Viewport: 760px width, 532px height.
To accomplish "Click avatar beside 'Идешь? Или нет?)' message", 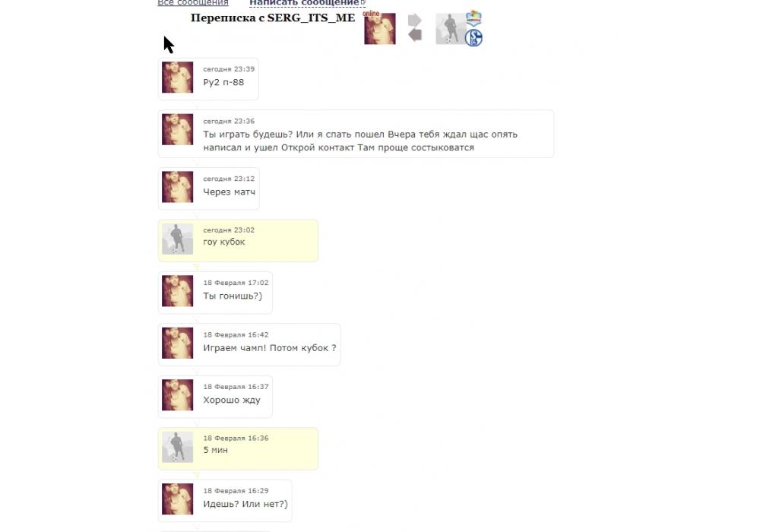I will click(x=177, y=499).
